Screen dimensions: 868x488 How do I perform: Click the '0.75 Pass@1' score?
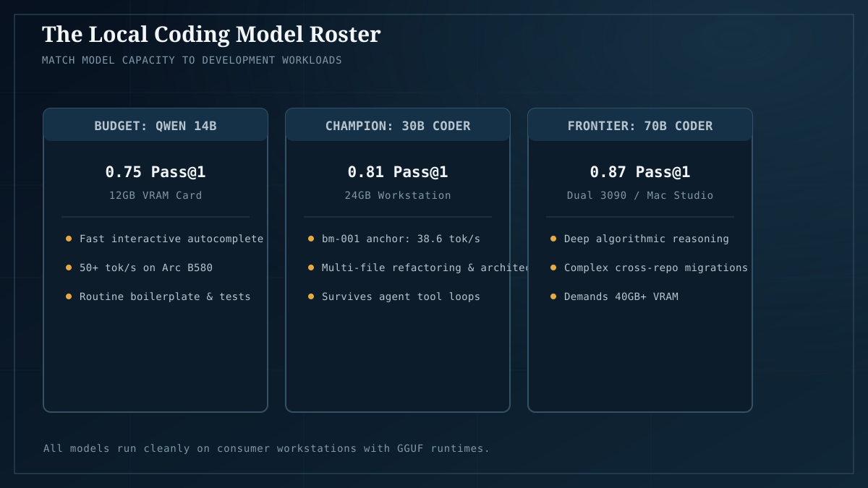[x=156, y=172]
